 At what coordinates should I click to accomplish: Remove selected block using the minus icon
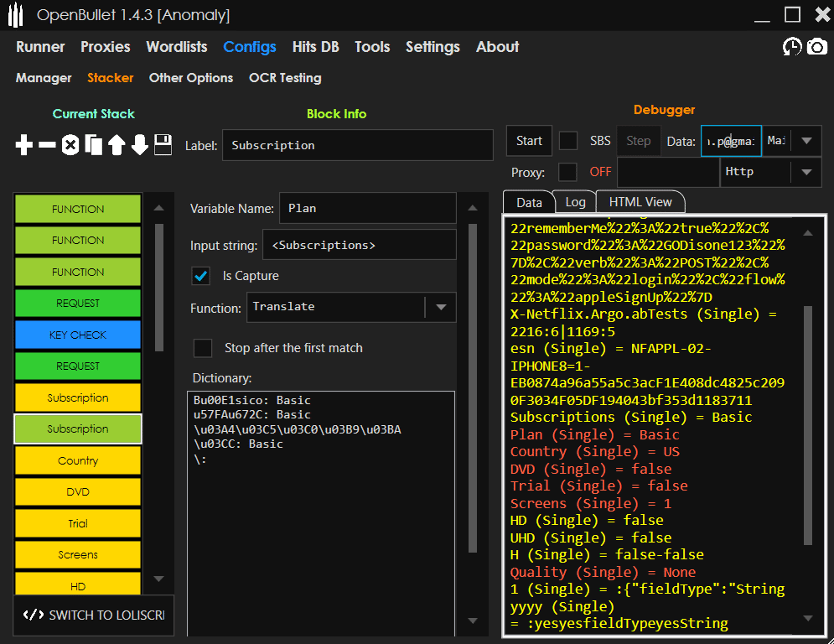[47, 145]
